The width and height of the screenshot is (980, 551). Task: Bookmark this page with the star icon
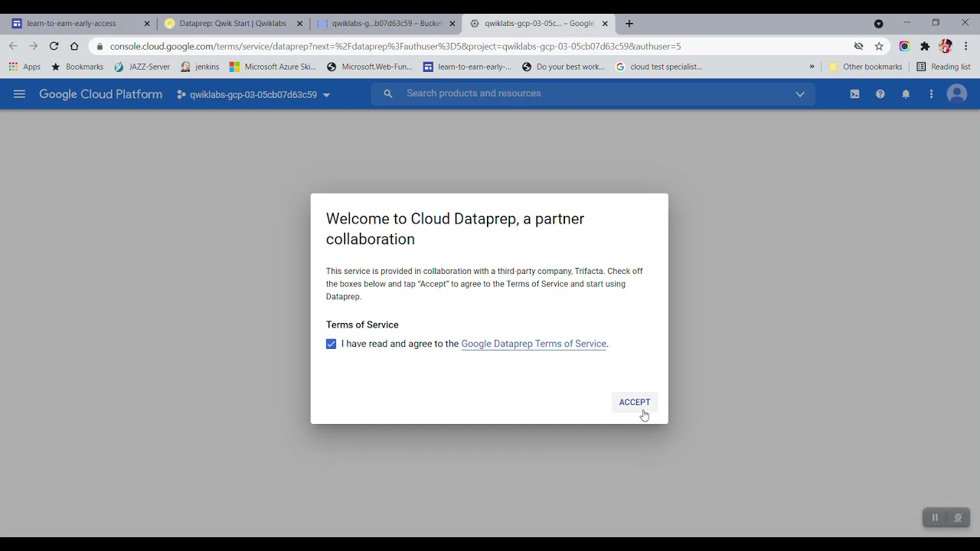click(879, 46)
